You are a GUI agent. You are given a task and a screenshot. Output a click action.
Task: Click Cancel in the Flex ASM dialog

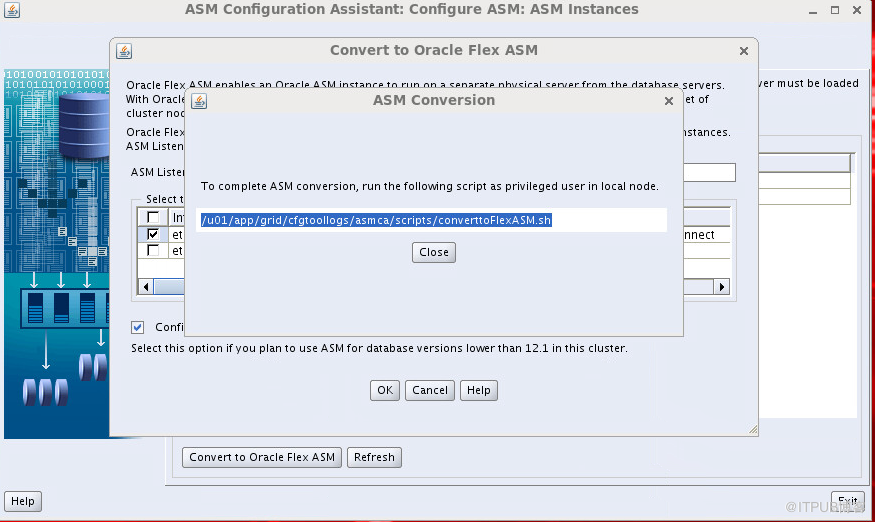(430, 390)
